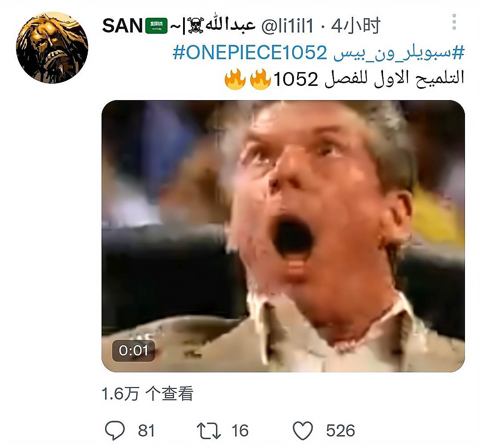Screen dimensions: 481x448
Task: Click the 4小时 timestamp
Action: point(356,25)
